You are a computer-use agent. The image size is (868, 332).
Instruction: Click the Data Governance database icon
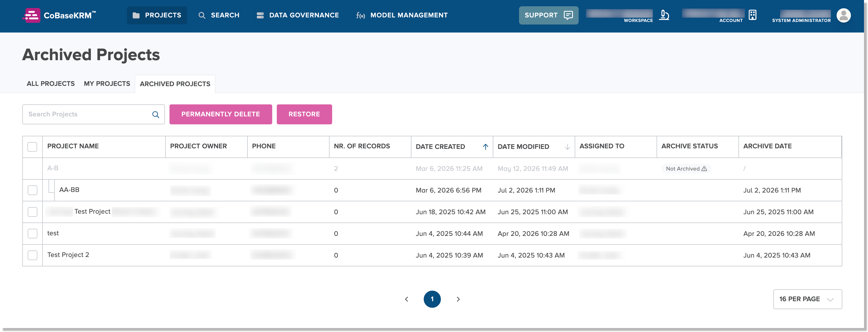[260, 15]
